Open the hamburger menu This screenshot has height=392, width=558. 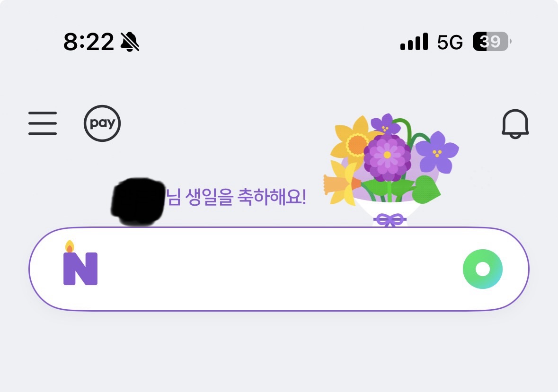click(x=42, y=123)
